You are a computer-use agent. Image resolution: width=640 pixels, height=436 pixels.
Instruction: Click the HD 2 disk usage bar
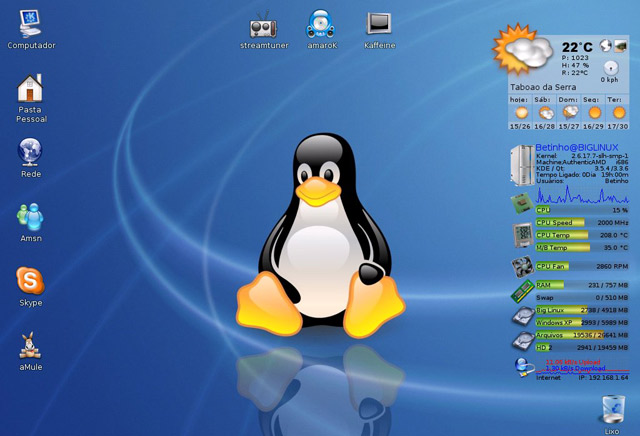pos(582,348)
